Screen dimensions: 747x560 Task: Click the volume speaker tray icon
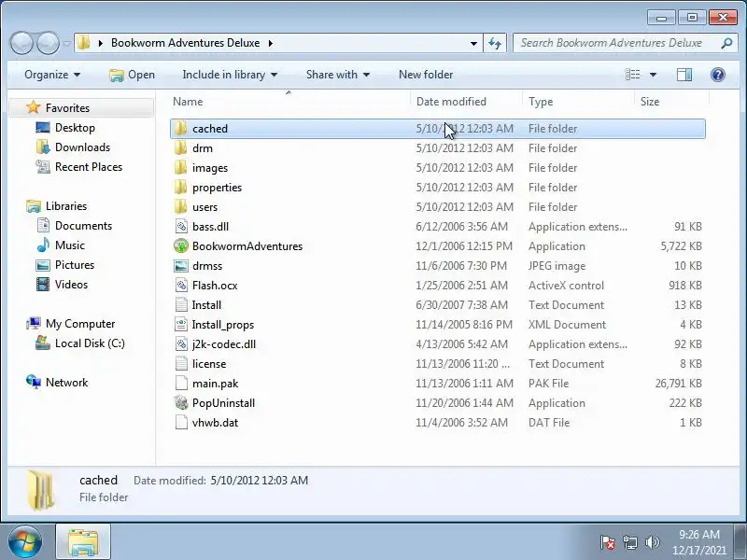[x=652, y=542]
